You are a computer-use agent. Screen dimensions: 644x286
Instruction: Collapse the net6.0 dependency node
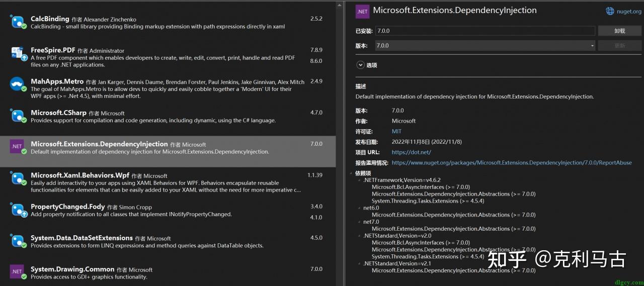pyautogui.click(x=359, y=208)
